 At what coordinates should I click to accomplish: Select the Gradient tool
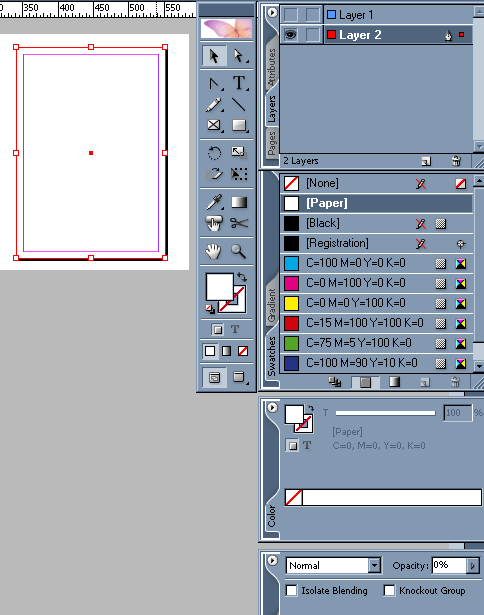(239, 202)
